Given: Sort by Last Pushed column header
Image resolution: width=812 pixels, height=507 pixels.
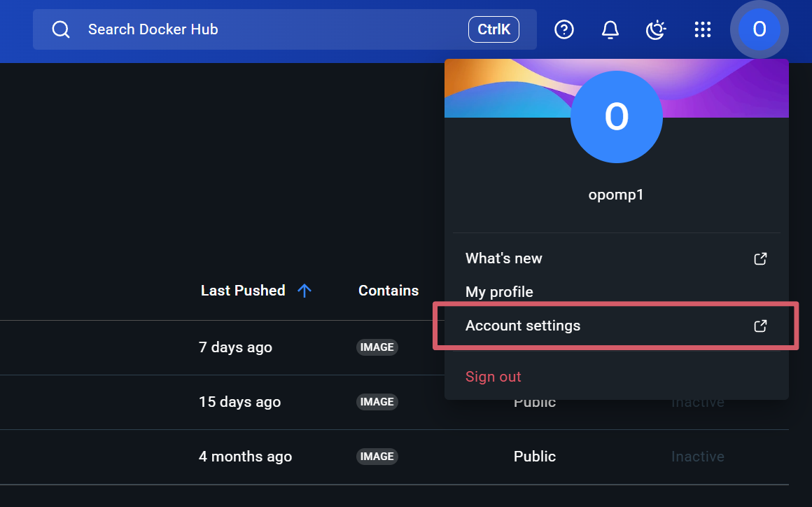Looking at the screenshot, I should [x=243, y=291].
